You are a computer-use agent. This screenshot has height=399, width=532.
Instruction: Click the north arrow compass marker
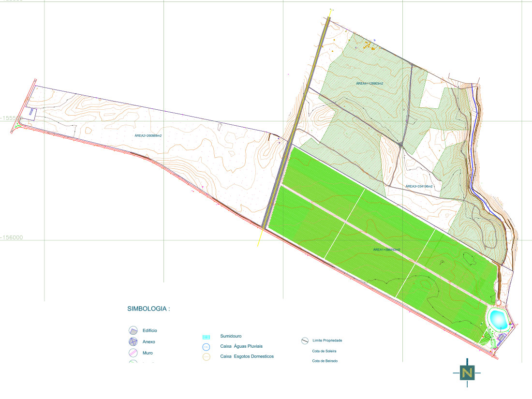click(467, 373)
